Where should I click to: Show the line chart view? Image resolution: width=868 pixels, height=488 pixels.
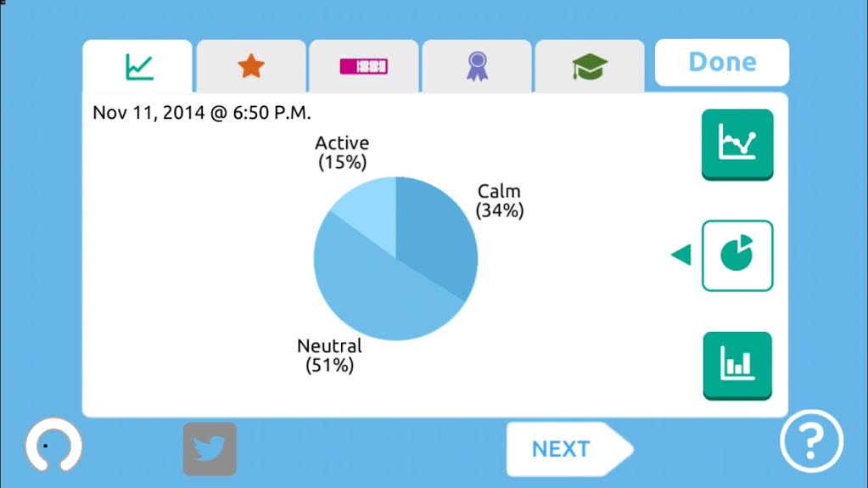[737, 144]
